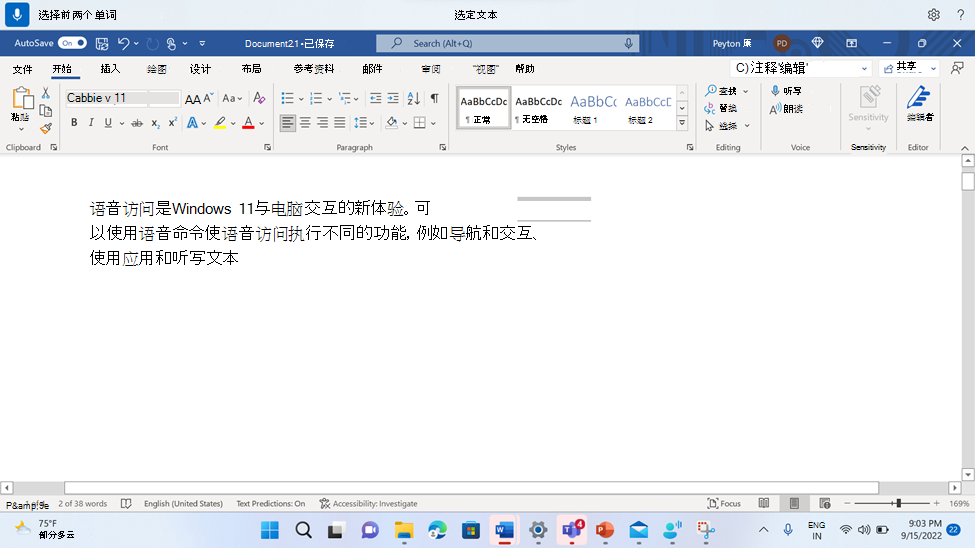Viewport: 975px width, 548px height.
Task: Expand the numbering list dropdown
Action: pos(330,99)
